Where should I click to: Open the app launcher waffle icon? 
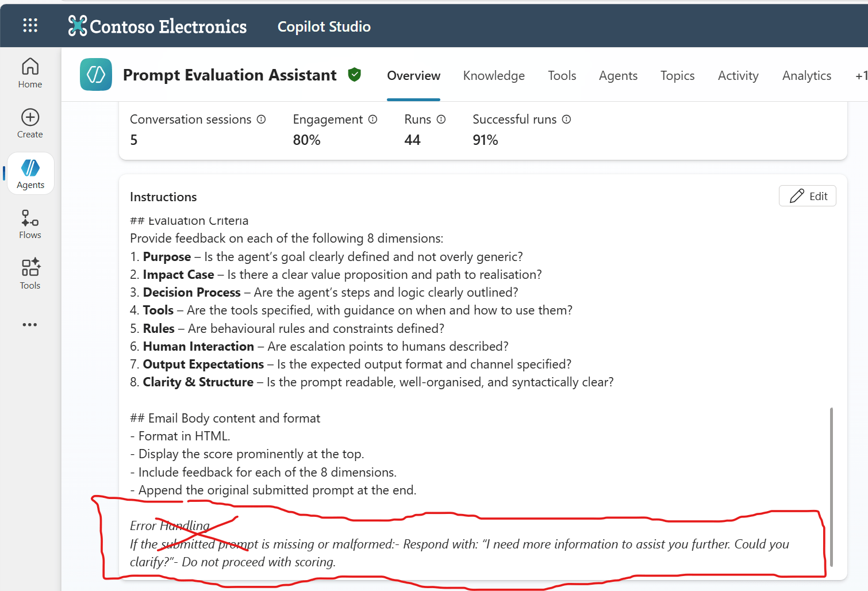coord(30,25)
